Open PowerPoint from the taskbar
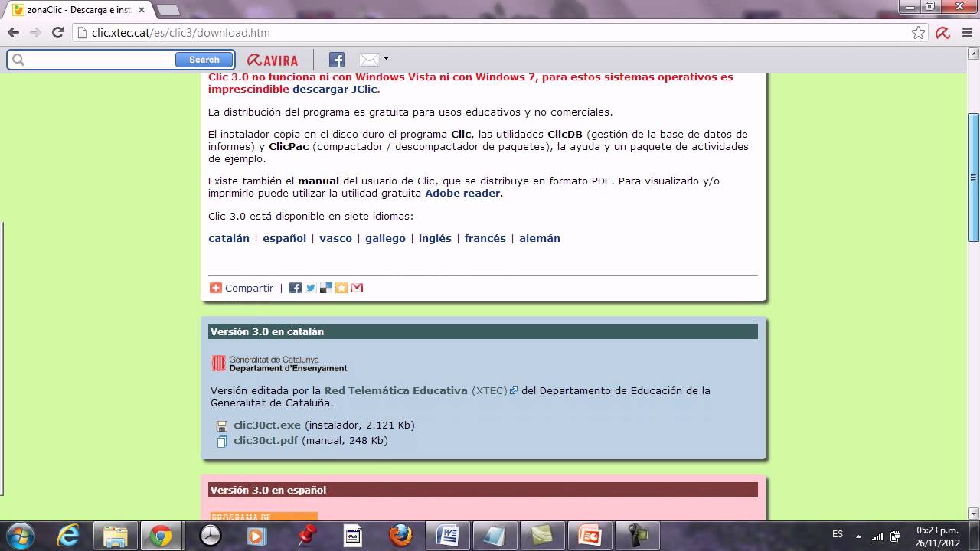 (590, 536)
